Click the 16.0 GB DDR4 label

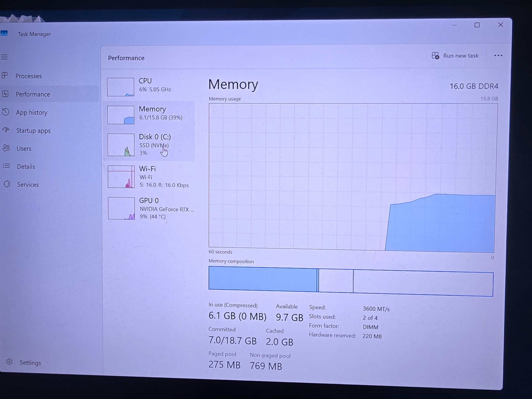(x=474, y=86)
